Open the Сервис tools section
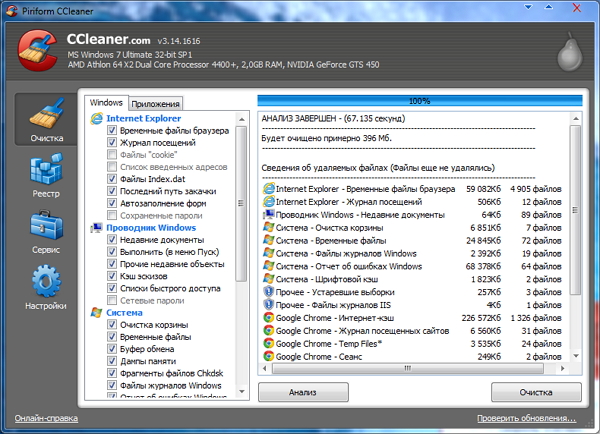Screen dimensions: 600x434 click(x=46, y=232)
